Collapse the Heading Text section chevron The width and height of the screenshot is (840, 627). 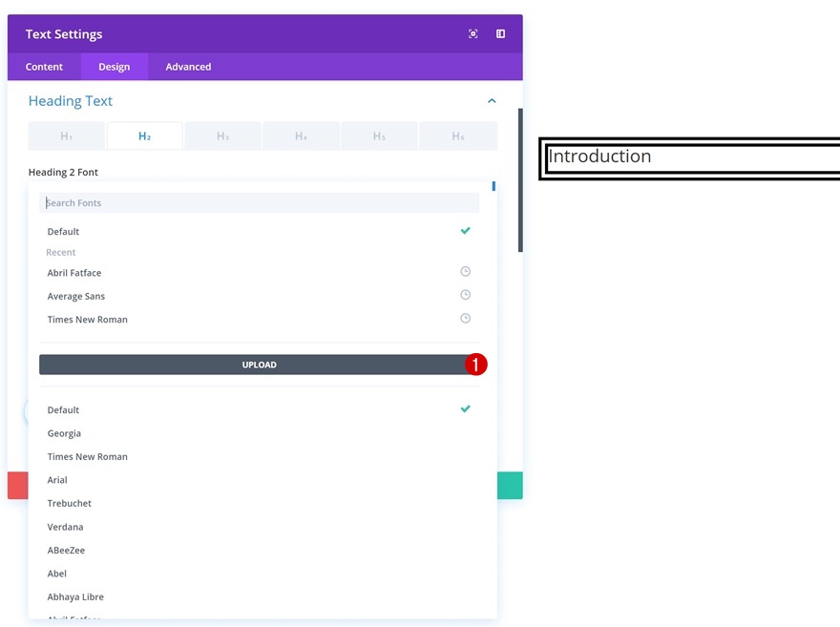(492, 100)
